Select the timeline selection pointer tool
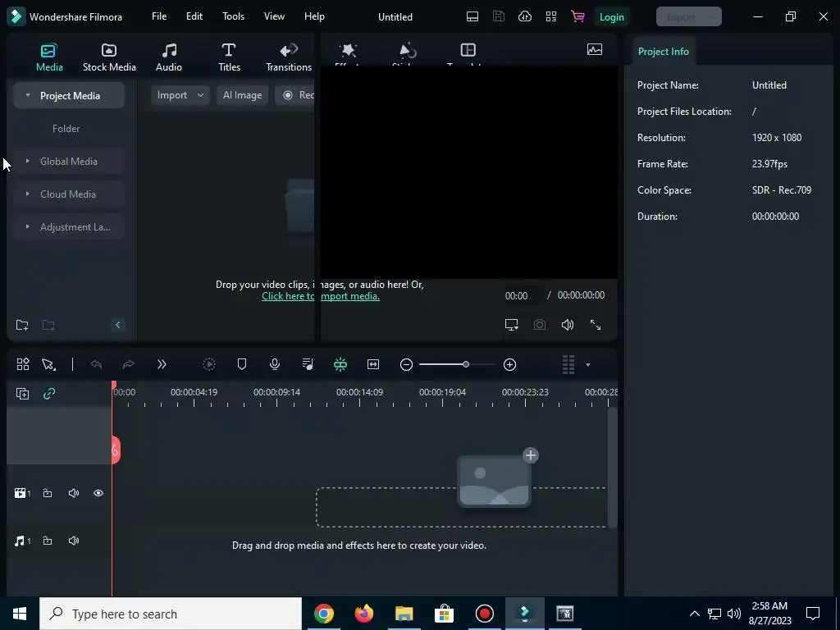The height and width of the screenshot is (630, 840). point(48,364)
